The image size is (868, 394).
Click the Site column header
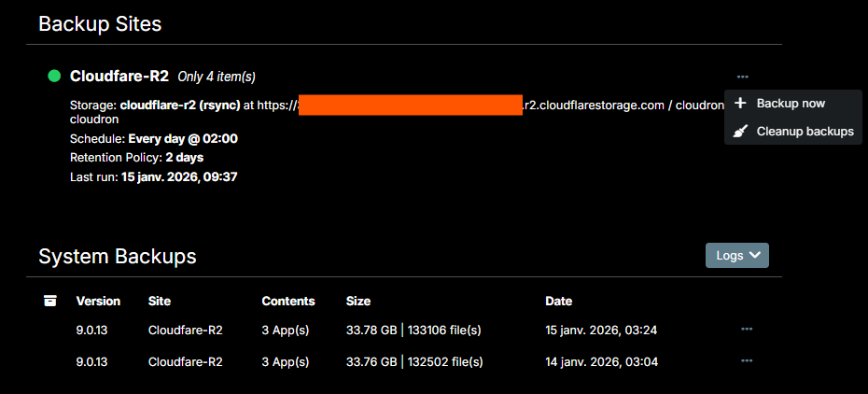point(160,301)
